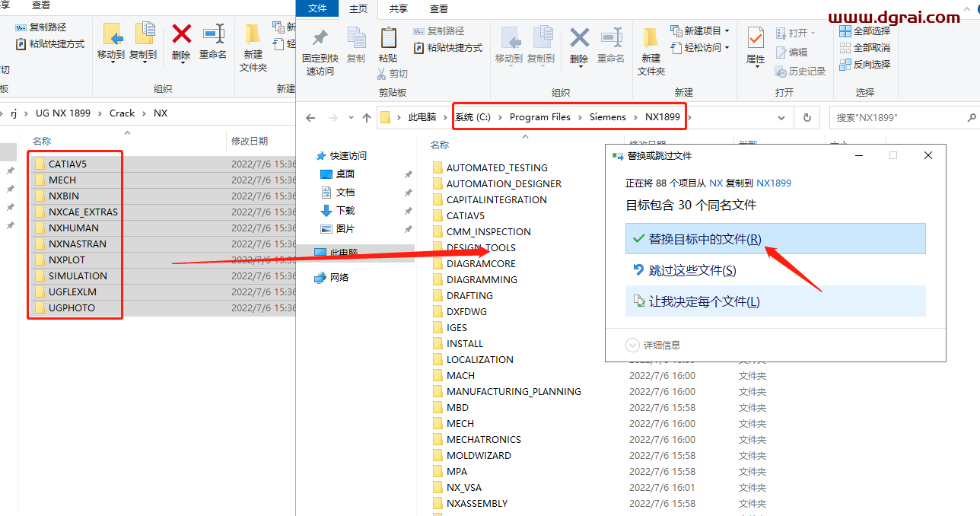
Task: Click 全部选择 in right window ribbon
Action: tap(864, 31)
